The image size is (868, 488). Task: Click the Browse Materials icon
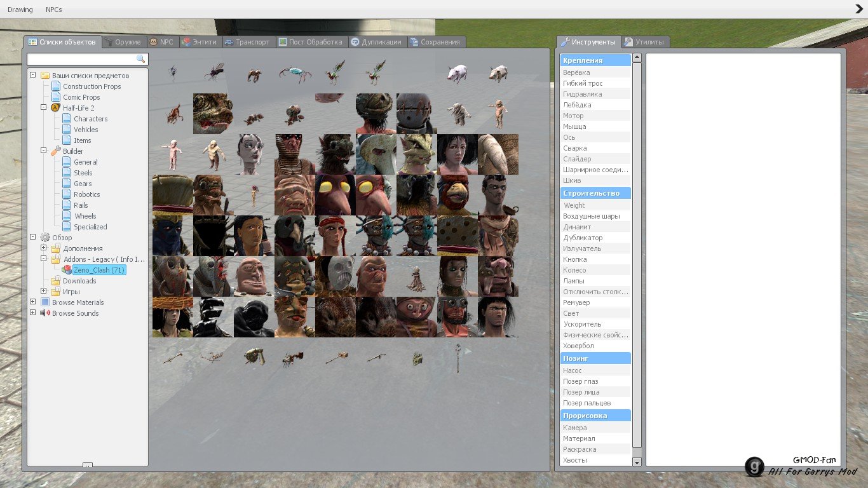44,302
